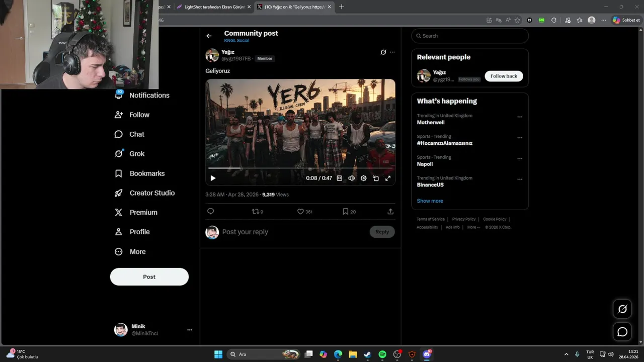Click the grey Reply button
The width and height of the screenshot is (644, 362).
(x=382, y=232)
